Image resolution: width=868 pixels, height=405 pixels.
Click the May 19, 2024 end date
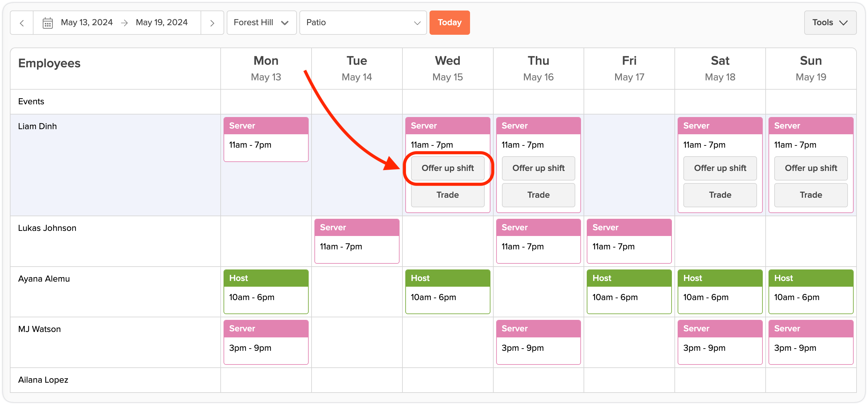click(161, 23)
